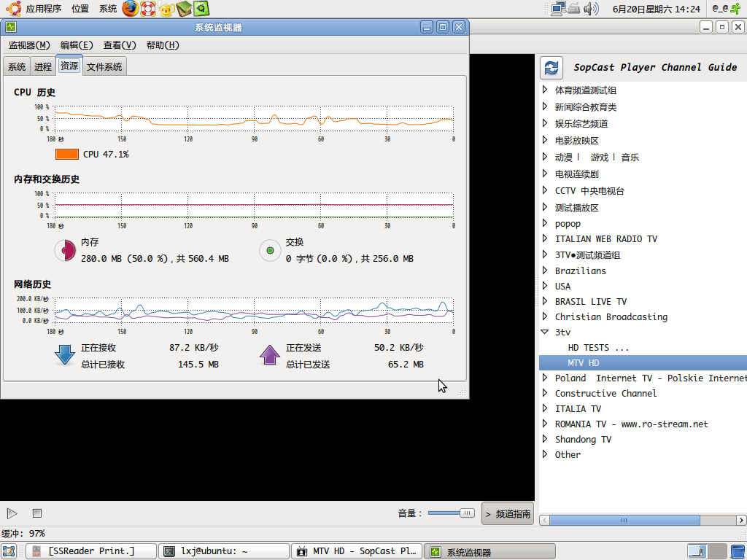
Task: Open the book dictionary launcher icon
Action: pos(184,9)
